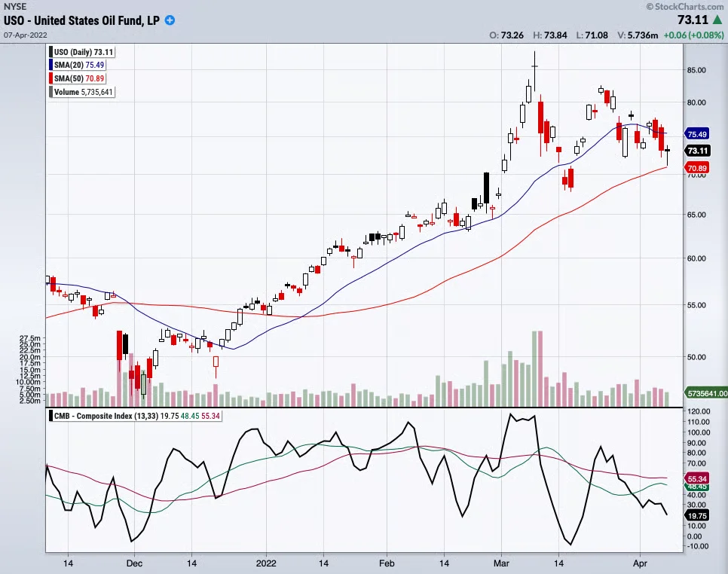Click the Feb label on date axis
Screen dimensions: 728x574
(387, 563)
